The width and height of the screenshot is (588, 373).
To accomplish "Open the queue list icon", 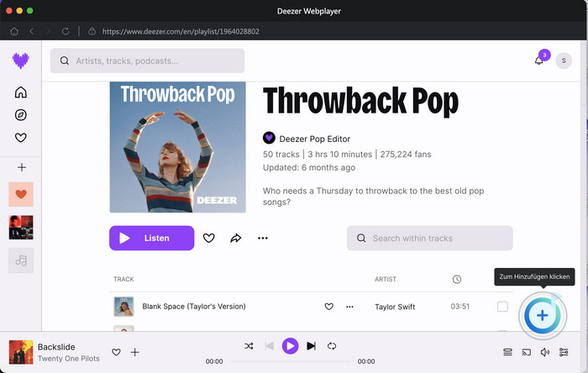I will (507, 352).
